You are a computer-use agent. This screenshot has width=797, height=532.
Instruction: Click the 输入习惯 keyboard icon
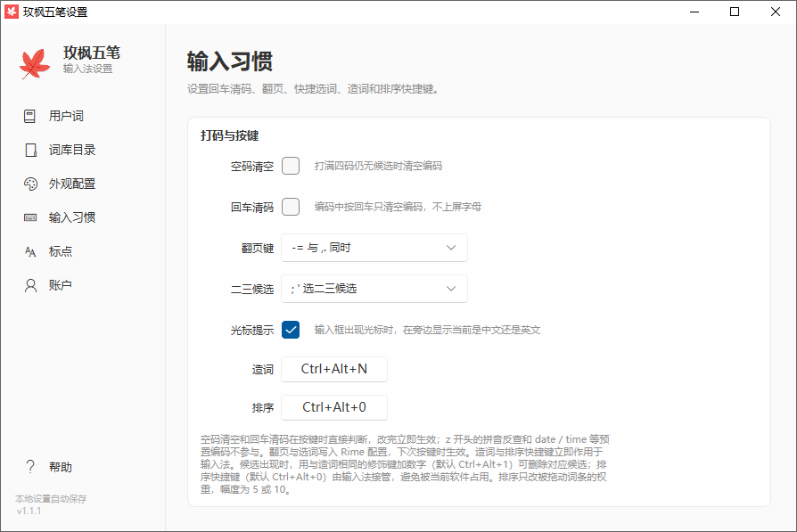(30, 217)
